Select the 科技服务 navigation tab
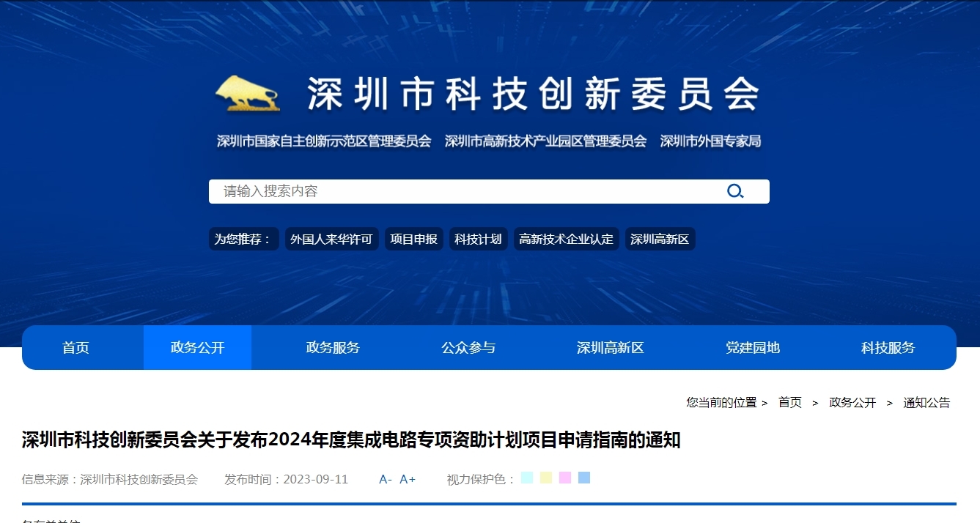Viewport: 980px width, 523px height. click(x=888, y=348)
